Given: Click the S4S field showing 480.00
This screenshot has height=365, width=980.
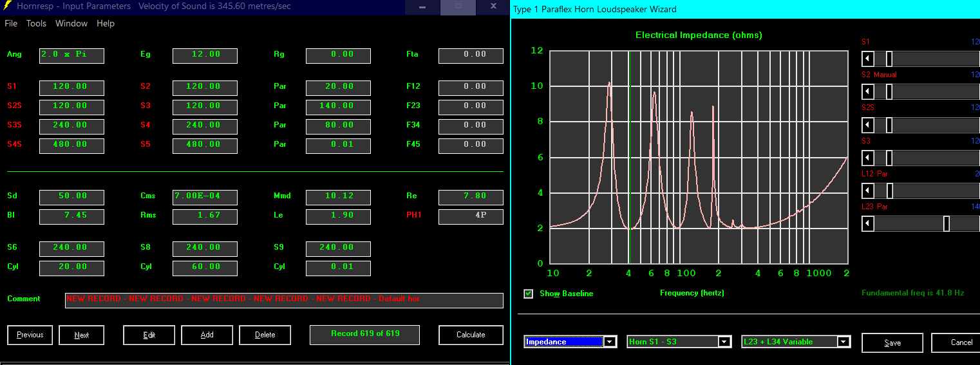Looking at the screenshot, I should point(71,145).
